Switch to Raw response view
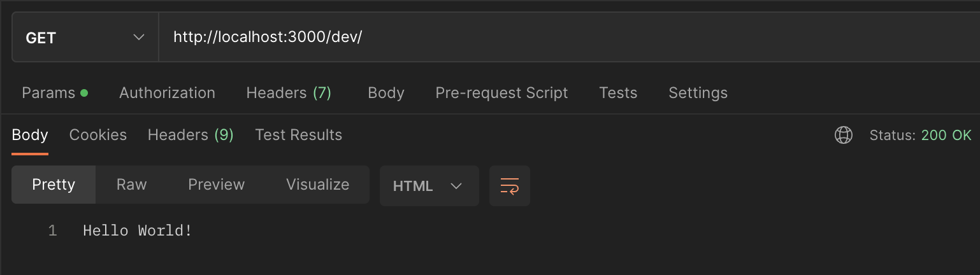Image resolution: width=980 pixels, height=275 pixels. [x=132, y=185]
